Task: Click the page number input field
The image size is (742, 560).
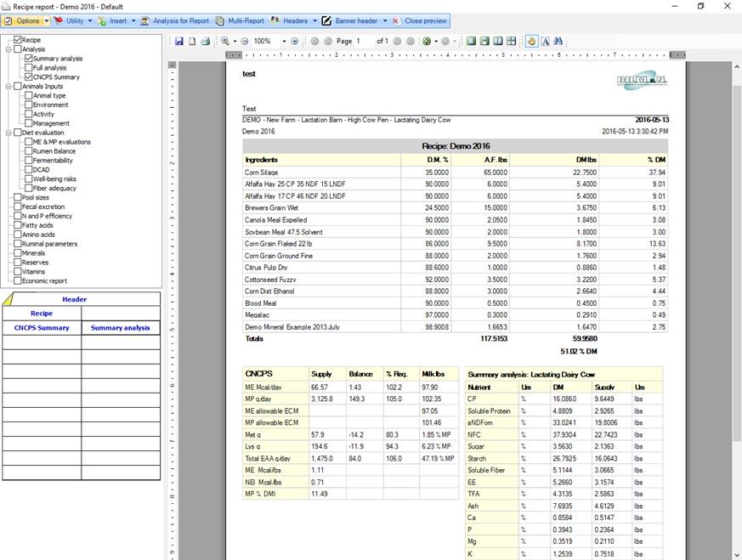Action: coord(363,41)
